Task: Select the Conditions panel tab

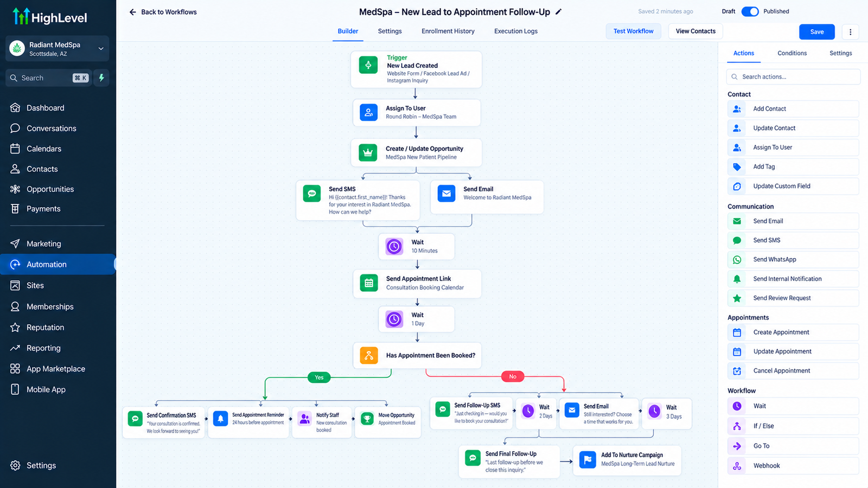Action: [792, 53]
